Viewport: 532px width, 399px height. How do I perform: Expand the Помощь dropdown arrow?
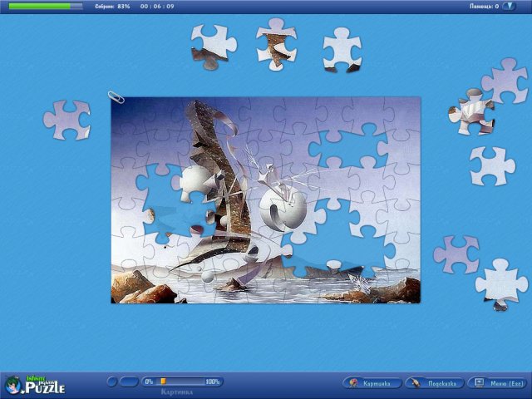click(x=509, y=6)
